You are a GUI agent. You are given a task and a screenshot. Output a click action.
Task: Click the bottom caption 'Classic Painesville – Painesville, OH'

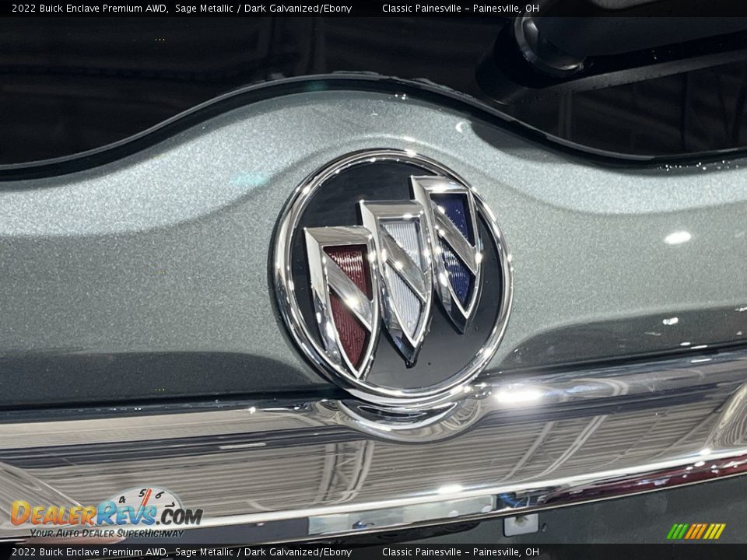tap(461, 552)
